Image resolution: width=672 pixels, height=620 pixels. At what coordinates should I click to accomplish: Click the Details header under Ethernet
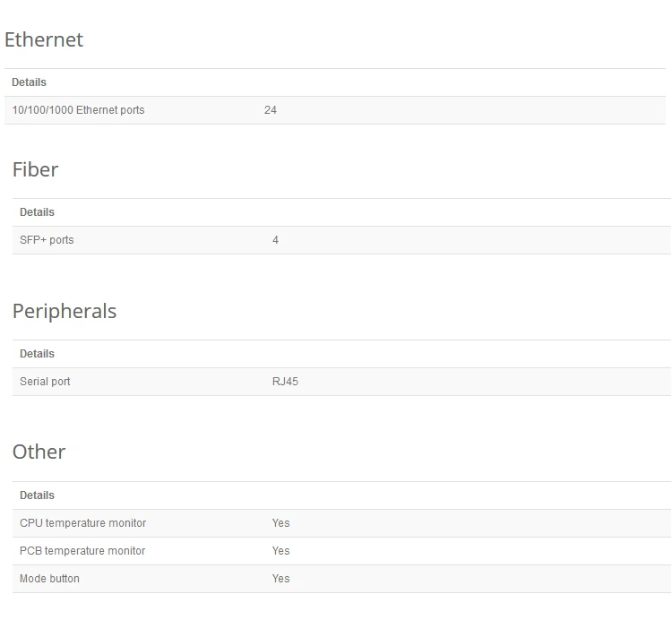click(x=30, y=82)
